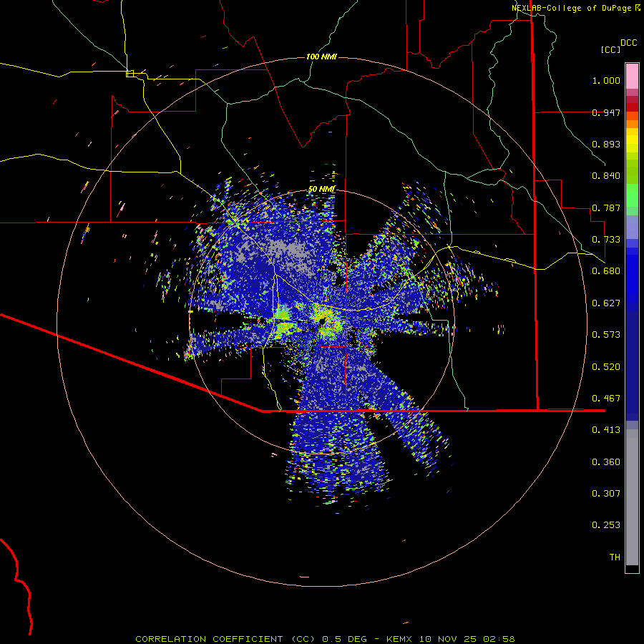The image size is (644, 644).
Task: Click the 0.947 legend value
Action: coord(606,112)
